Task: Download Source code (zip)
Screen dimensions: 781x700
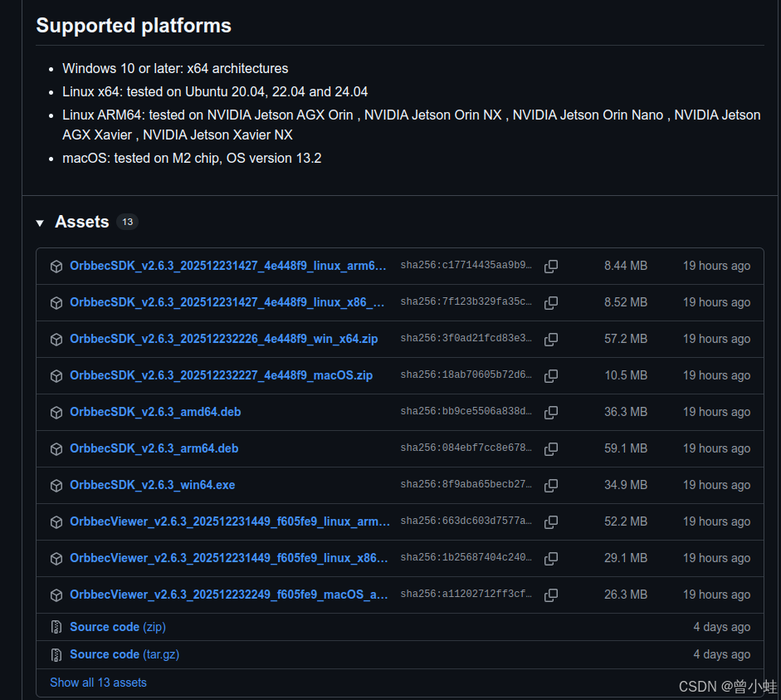Action: click(x=118, y=627)
